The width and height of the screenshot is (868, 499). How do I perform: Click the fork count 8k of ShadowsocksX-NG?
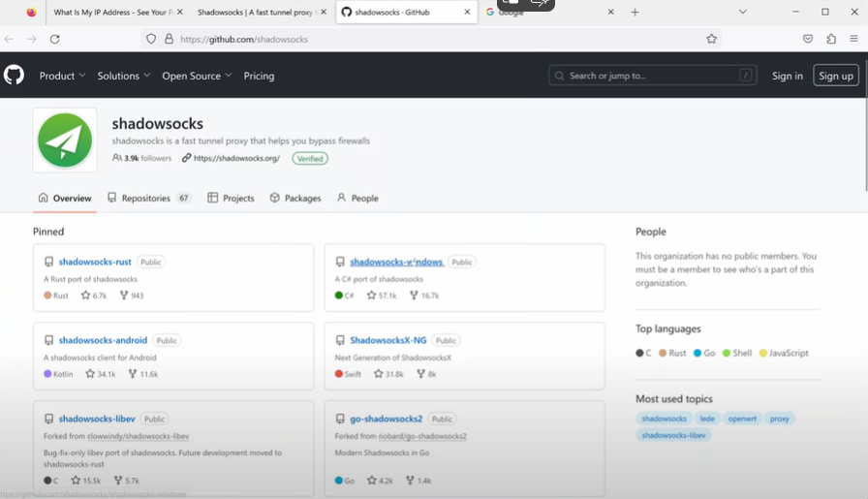426,374
